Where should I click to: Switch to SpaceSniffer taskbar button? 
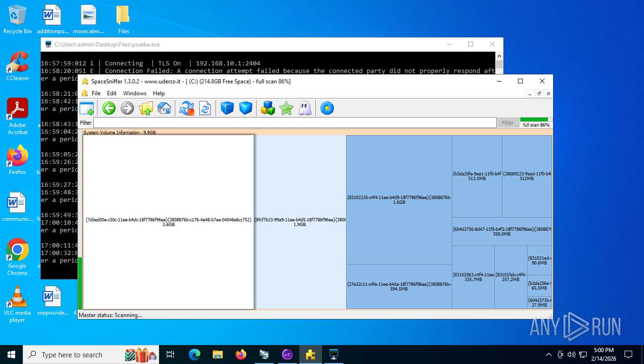pos(311,355)
